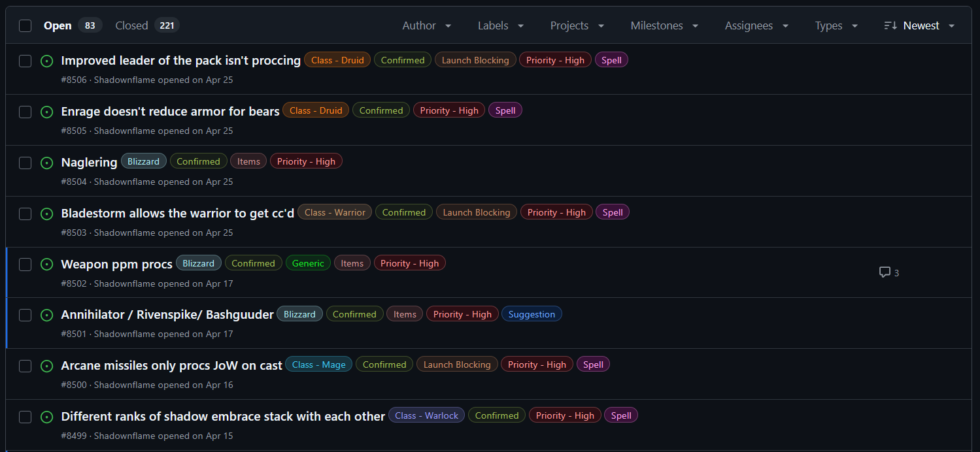Click the open-issue icon beside Naglering
Screen dimensions: 980x452
click(x=46, y=163)
